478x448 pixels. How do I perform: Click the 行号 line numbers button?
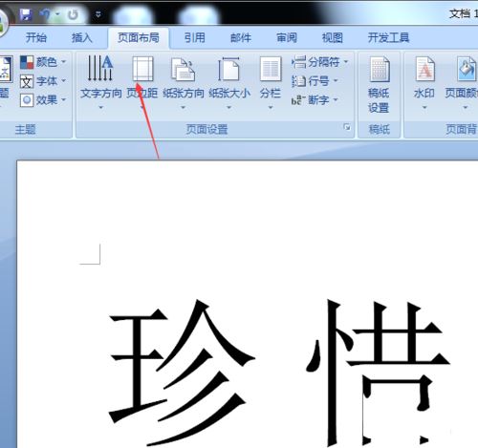point(315,81)
